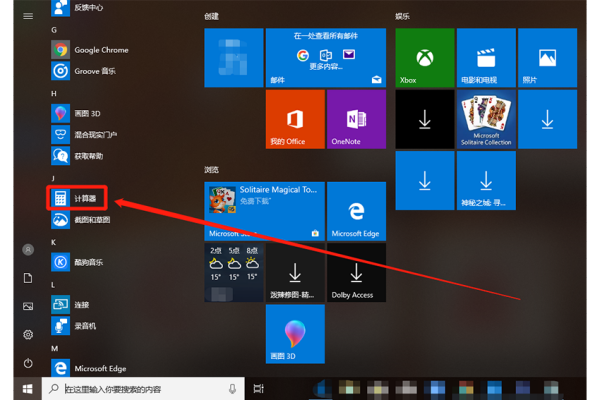Screen dimensions: 600x400
Task: Open Groove 音乐 app
Action: 84,71
